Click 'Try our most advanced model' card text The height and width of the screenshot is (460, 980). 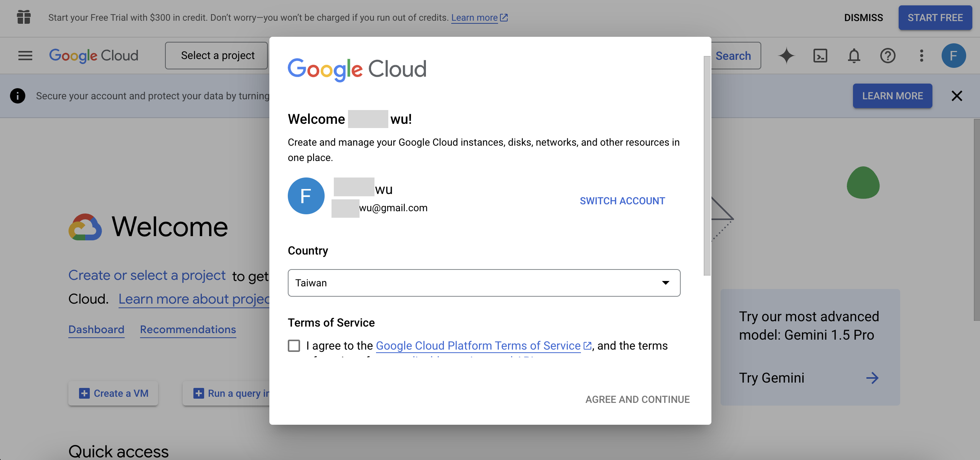tap(809, 326)
